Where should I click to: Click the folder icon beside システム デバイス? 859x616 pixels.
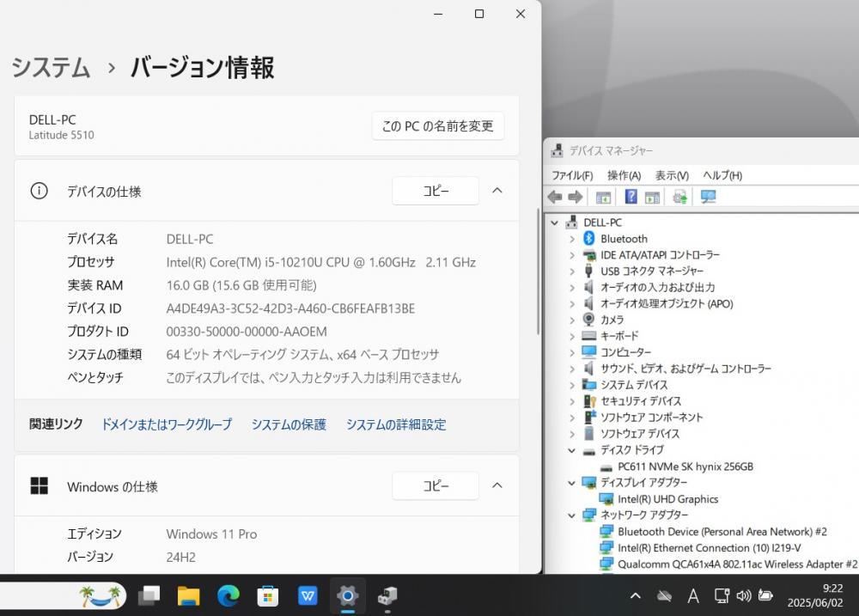(x=589, y=385)
